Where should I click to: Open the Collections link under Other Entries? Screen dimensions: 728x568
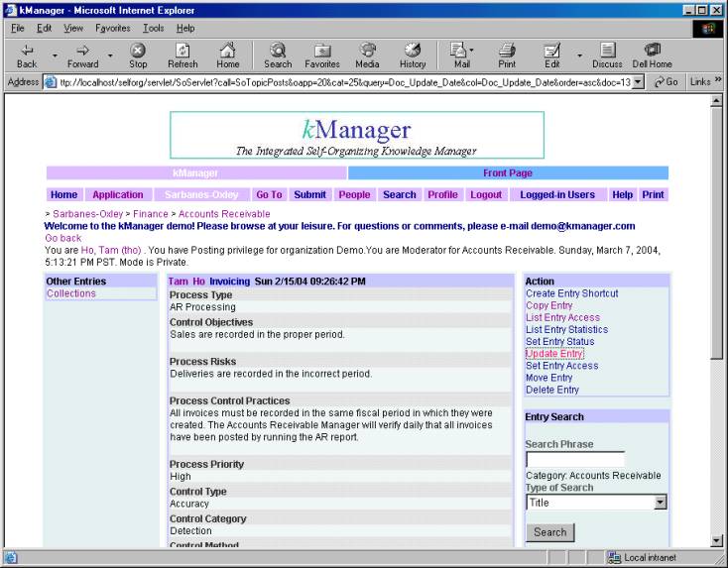(71, 293)
